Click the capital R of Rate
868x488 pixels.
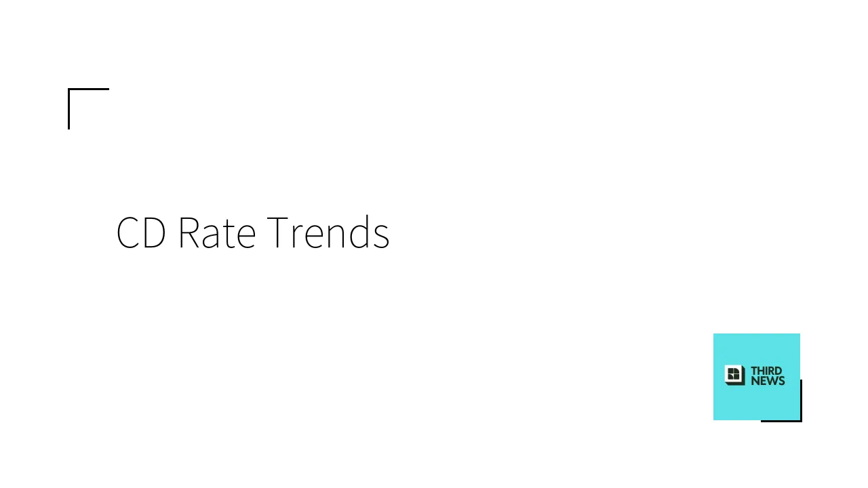pyautogui.click(x=189, y=233)
